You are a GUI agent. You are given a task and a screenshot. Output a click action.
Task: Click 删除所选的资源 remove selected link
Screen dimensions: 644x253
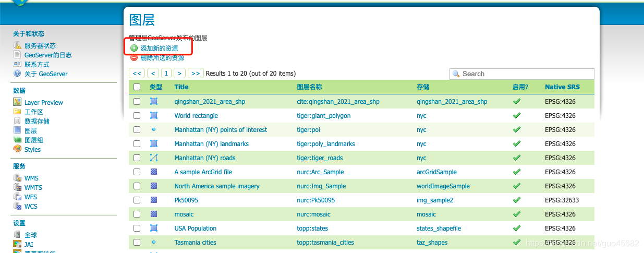162,58
